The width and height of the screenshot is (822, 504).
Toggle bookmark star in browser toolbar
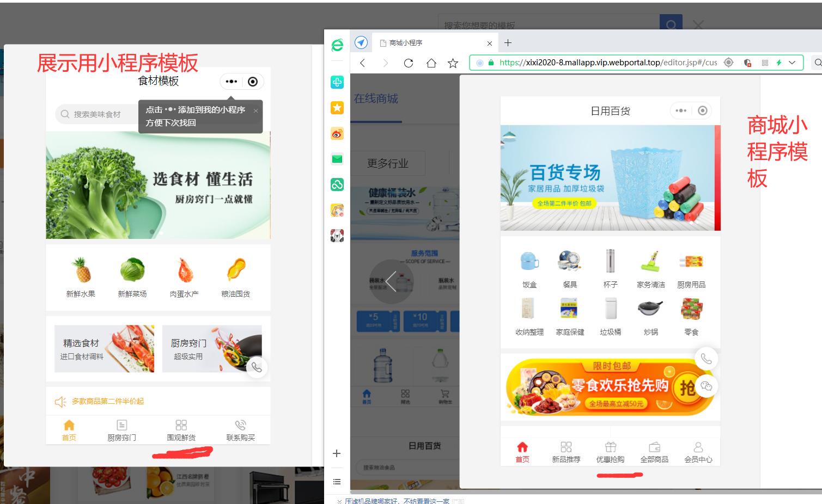pyautogui.click(x=453, y=63)
